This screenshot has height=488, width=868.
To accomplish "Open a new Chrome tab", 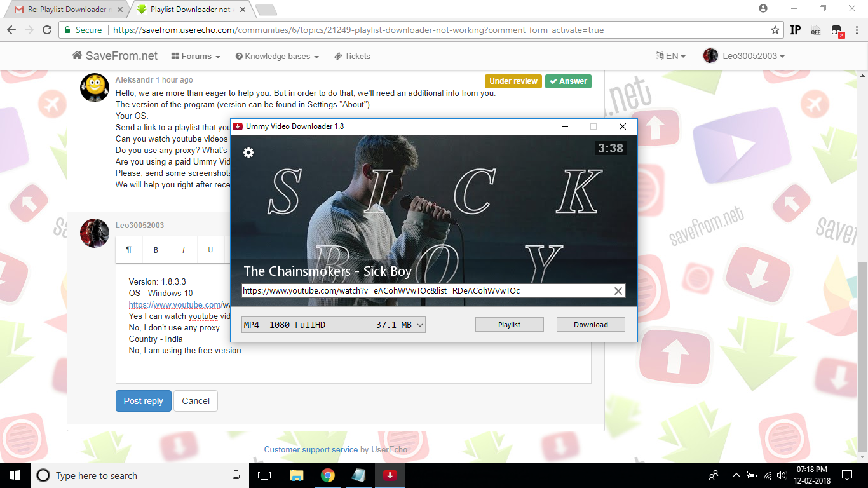I will coord(266,10).
